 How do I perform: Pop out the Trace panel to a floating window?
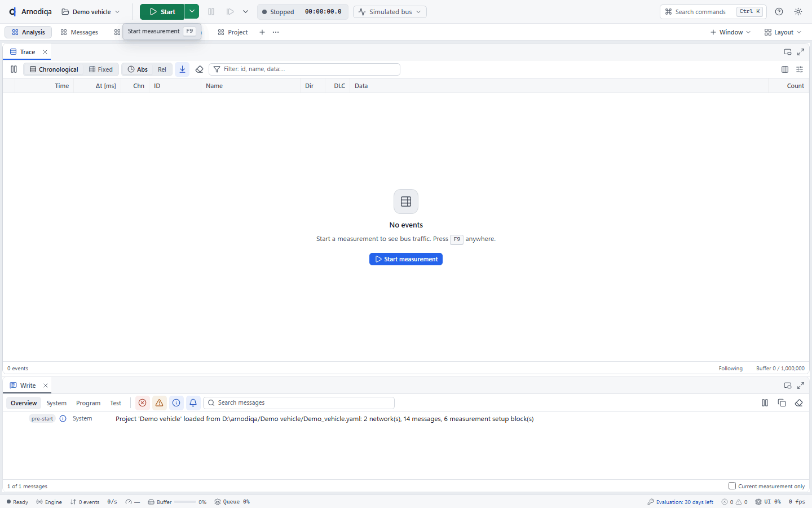(788, 52)
